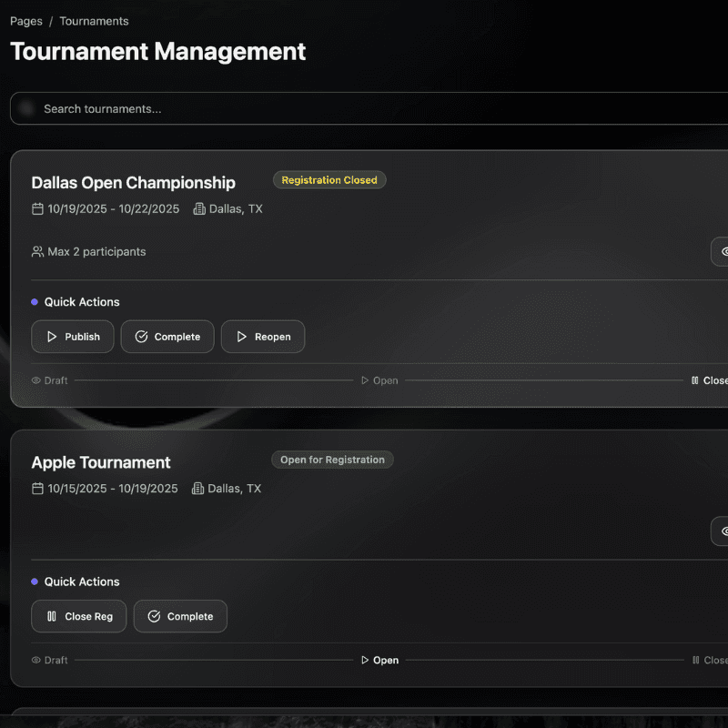Mark Apple Tournament as Complete

point(180,616)
